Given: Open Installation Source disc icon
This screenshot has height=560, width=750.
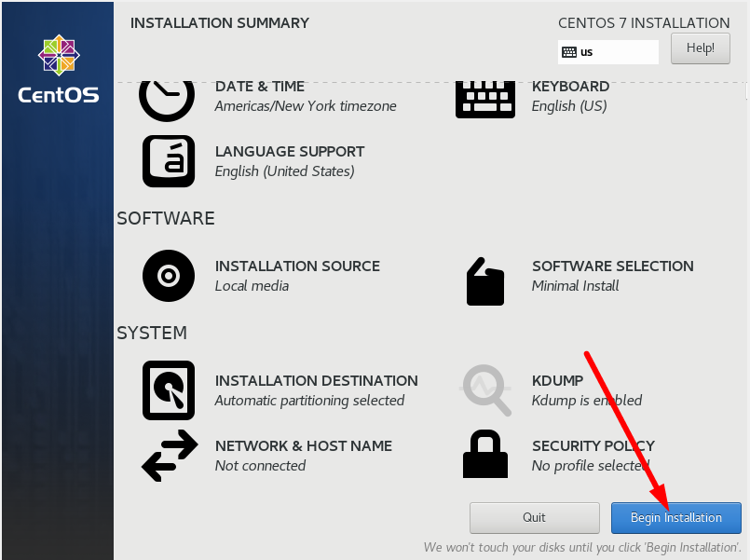Looking at the screenshot, I should click(169, 276).
